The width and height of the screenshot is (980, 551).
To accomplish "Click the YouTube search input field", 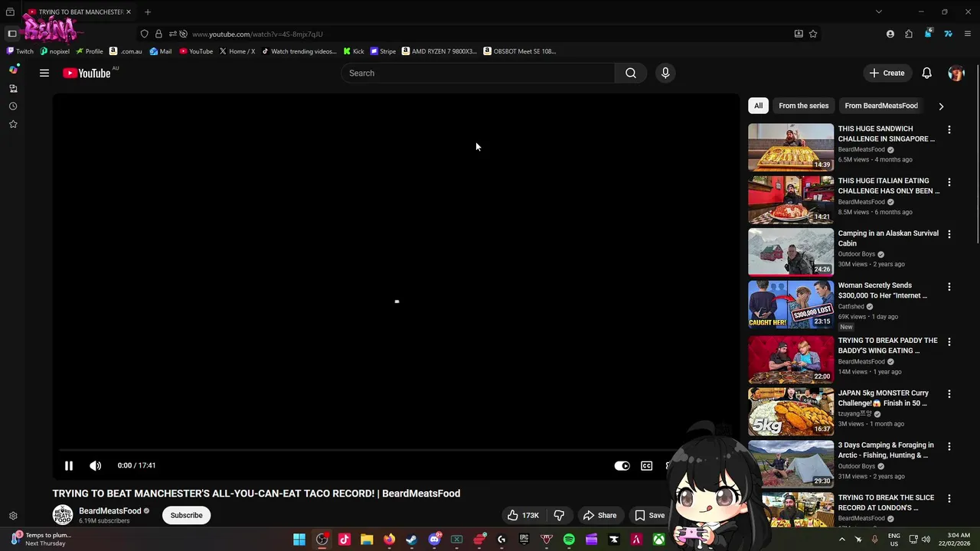I will (478, 73).
